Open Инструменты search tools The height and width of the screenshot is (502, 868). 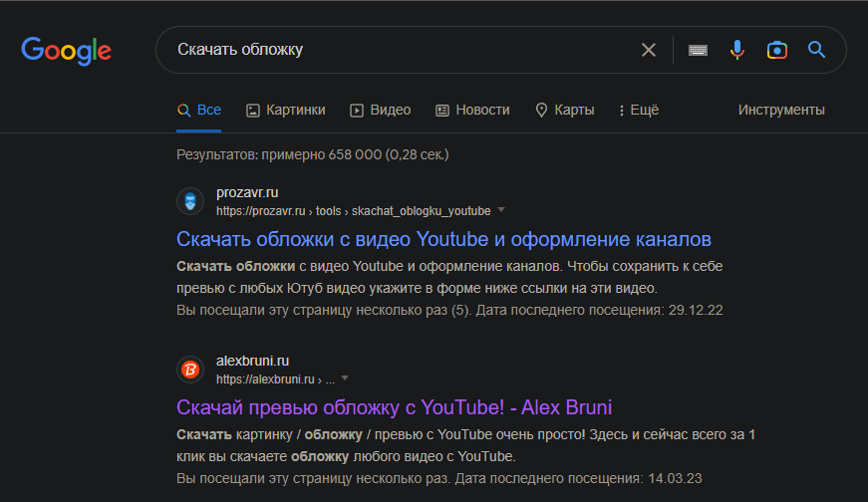coord(781,111)
